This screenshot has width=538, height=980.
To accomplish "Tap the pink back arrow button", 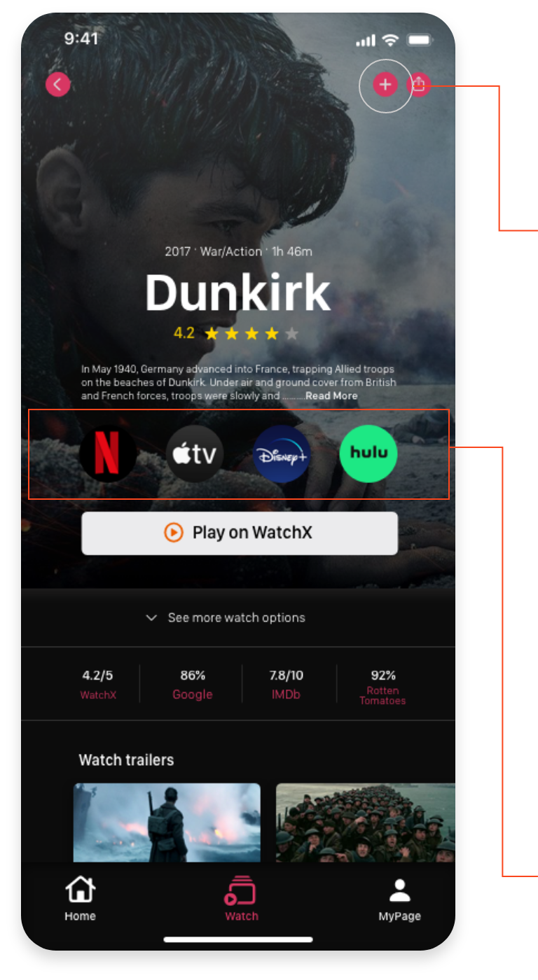I will pyautogui.click(x=58, y=85).
